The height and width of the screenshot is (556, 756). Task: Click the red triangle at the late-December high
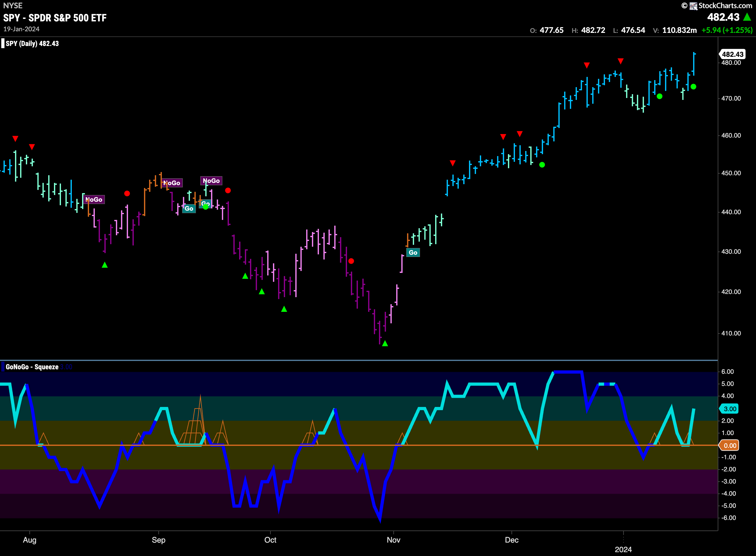click(x=621, y=61)
